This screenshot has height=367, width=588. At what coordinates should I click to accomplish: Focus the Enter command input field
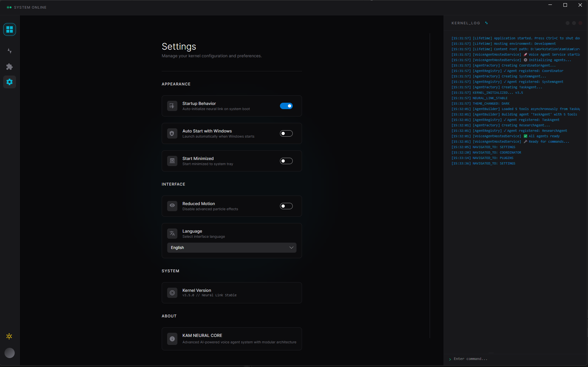[x=514, y=359]
